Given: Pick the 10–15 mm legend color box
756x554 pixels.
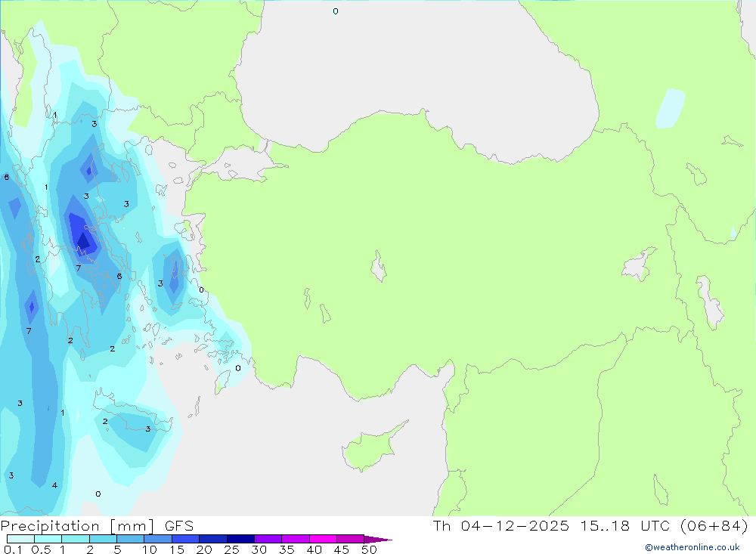Looking at the screenshot, I should click(x=158, y=539).
